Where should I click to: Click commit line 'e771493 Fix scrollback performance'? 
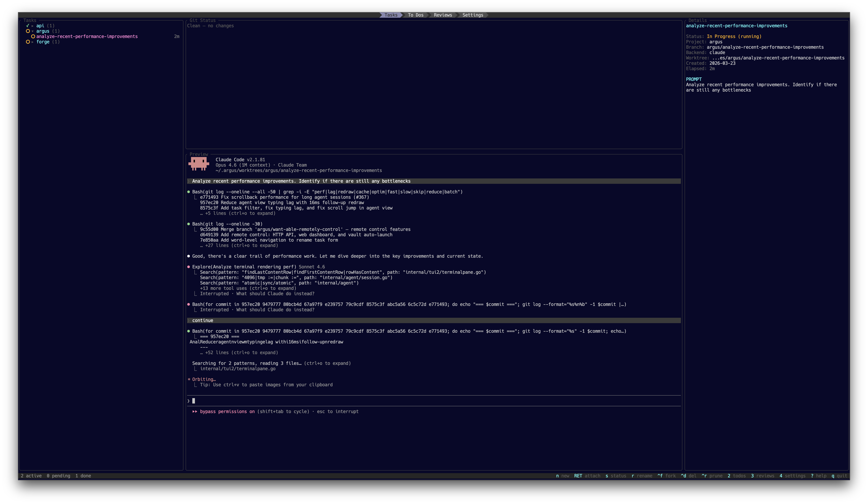[284, 197]
